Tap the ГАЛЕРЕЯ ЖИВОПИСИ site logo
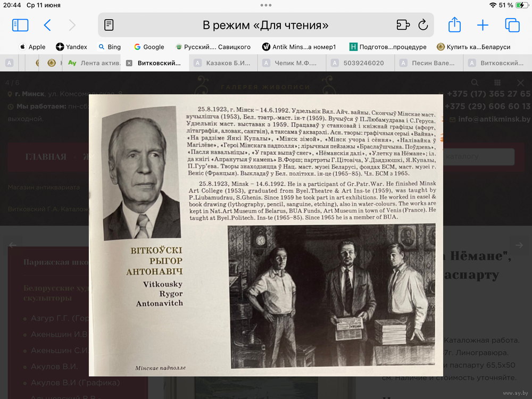532x399 pixels. 265,86
